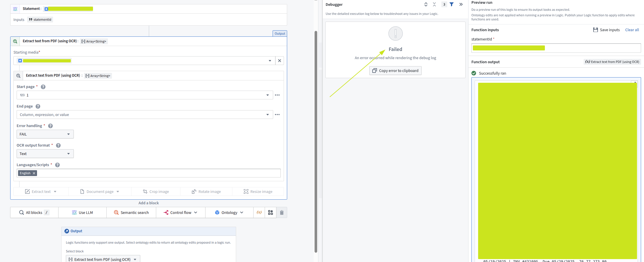The image size is (644, 262).
Task: Toggle the Debugger filter funnel icon
Action: point(452,4)
